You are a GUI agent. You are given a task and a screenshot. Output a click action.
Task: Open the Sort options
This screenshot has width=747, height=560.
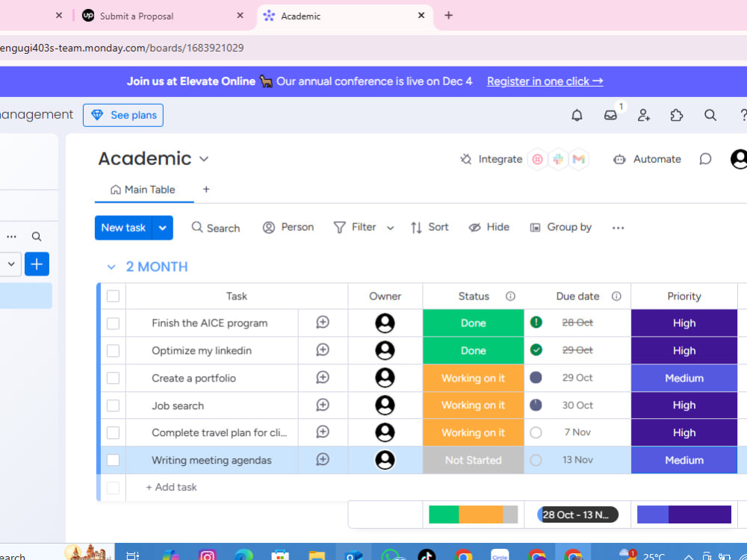tap(430, 227)
